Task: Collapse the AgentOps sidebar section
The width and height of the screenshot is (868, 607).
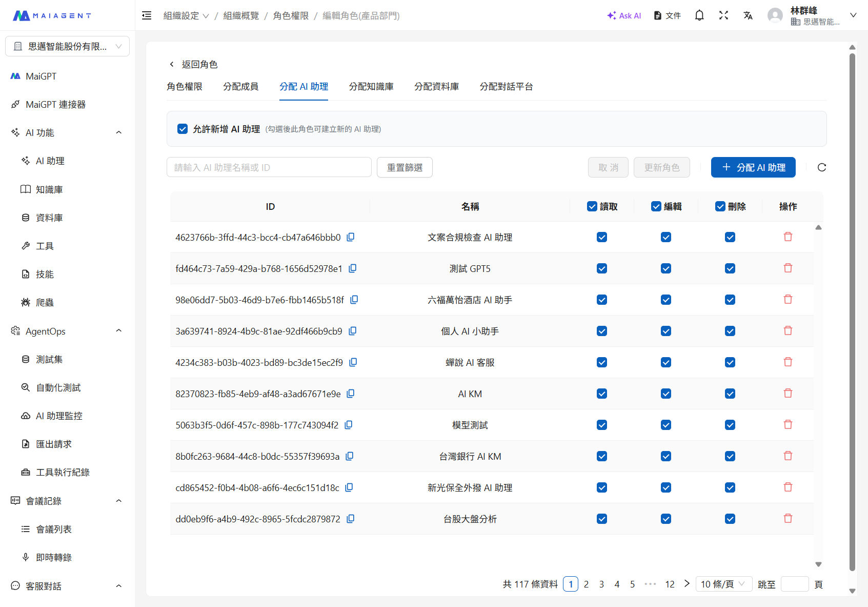Action: tap(118, 331)
